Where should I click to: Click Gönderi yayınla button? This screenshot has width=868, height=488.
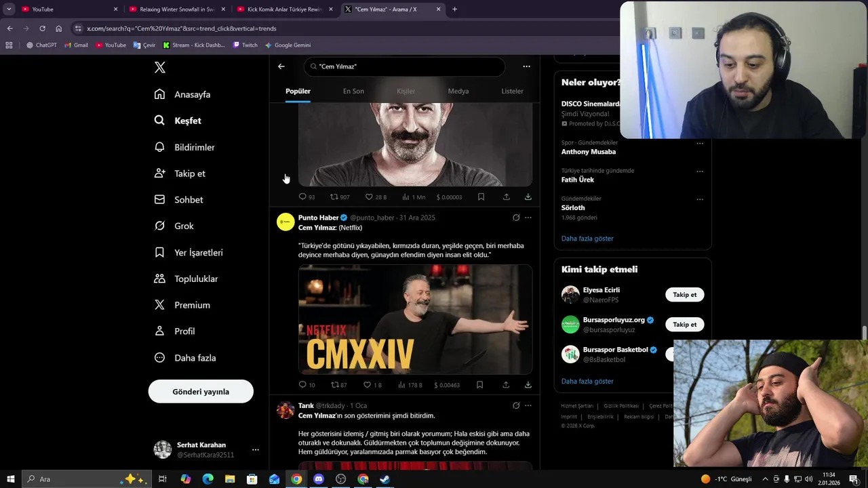(201, 391)
